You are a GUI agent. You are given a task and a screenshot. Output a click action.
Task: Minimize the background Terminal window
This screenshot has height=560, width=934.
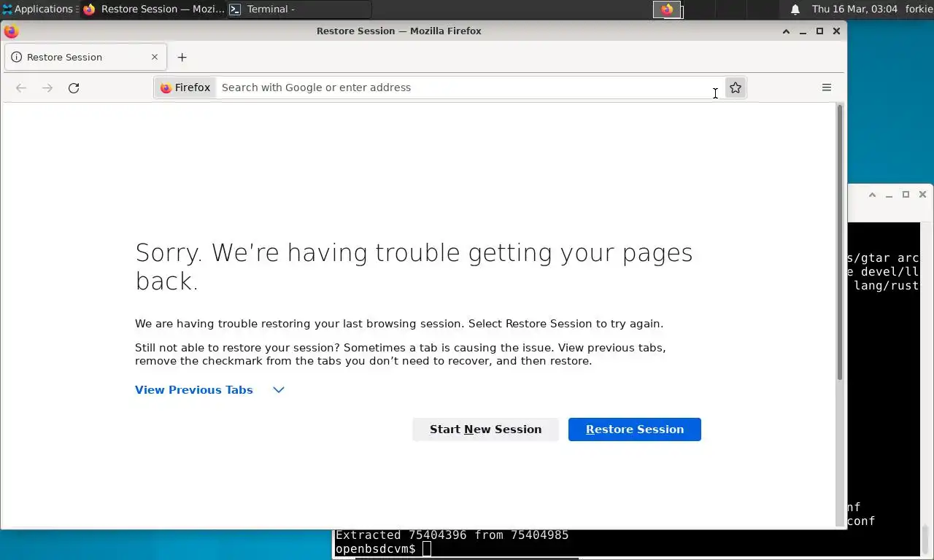point(889,195)
